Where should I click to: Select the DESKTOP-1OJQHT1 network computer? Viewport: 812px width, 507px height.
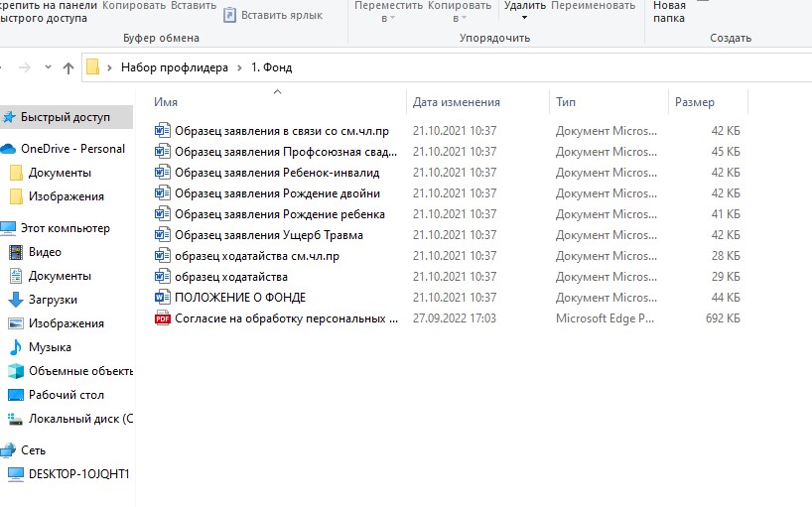(78, 473)
